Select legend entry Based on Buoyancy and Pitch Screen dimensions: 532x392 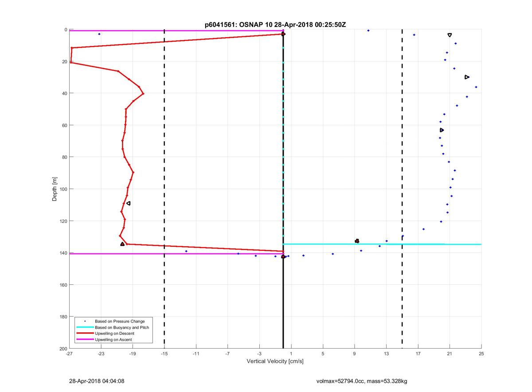tap(122, 327)
